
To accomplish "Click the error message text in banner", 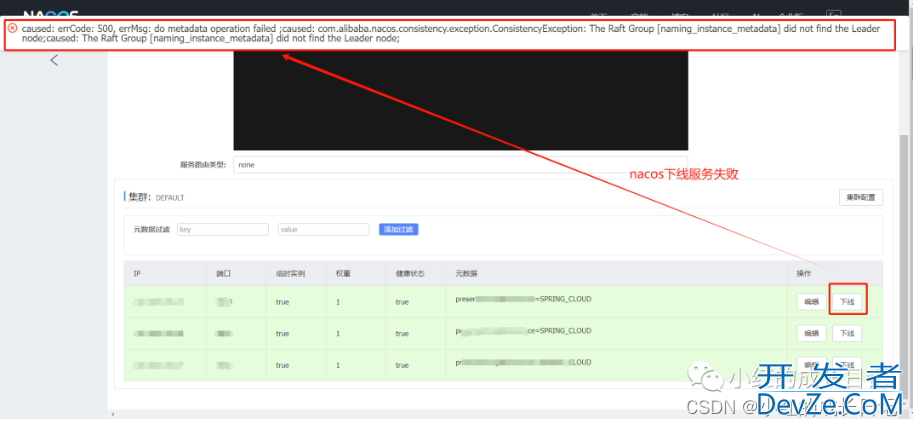I will click(x=451, y=33).
